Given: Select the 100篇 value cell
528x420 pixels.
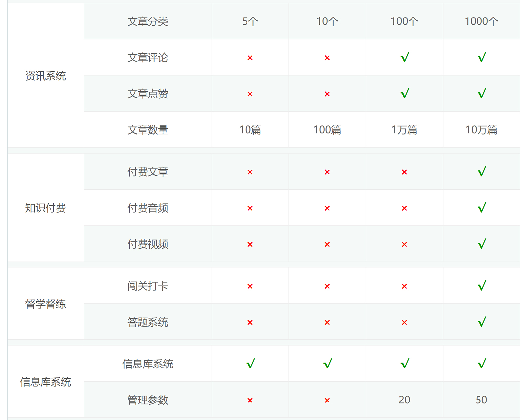Looking at the screenshot, I should [x=327, y=130].
